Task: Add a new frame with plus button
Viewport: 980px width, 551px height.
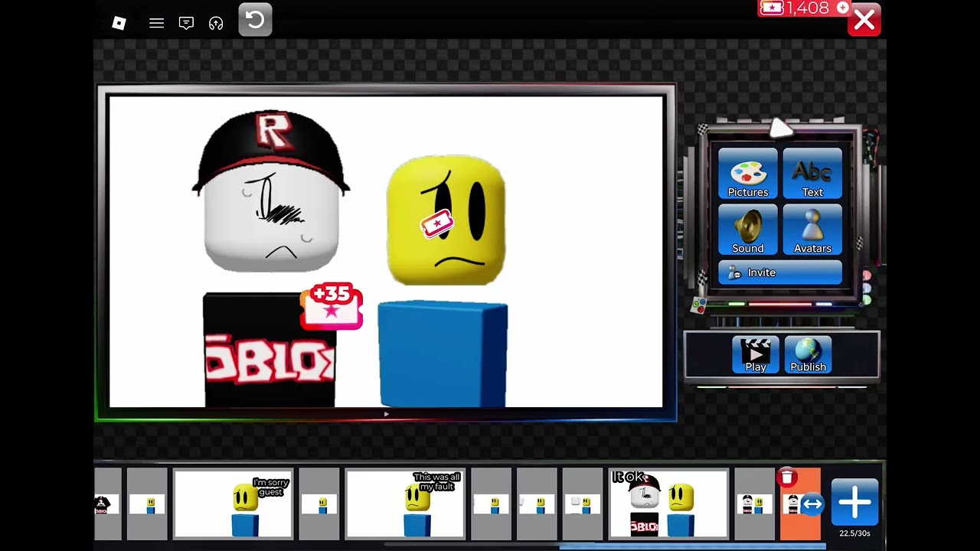Action: pos(854,503)
